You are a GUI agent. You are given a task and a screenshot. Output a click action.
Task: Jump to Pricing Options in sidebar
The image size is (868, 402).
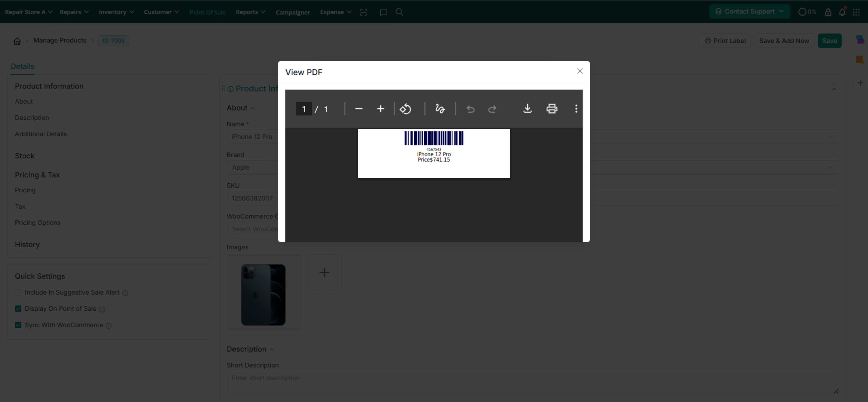(38, 222)
